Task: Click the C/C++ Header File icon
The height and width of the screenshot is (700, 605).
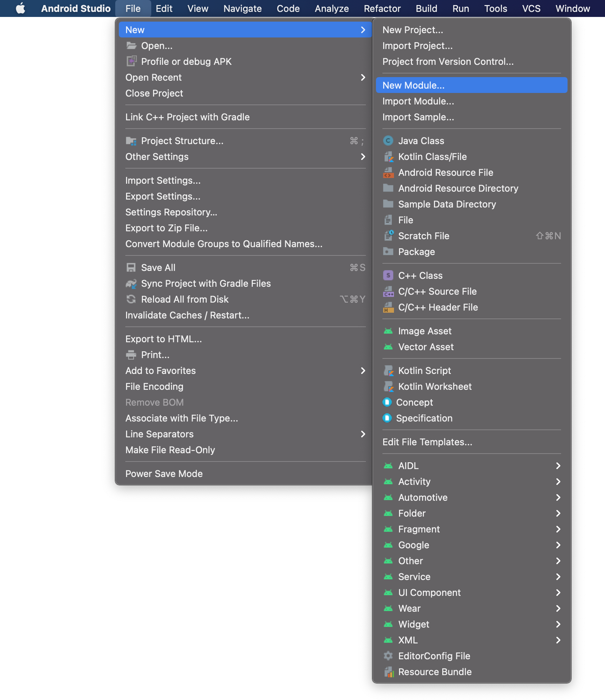Action: tap(388, 307)
